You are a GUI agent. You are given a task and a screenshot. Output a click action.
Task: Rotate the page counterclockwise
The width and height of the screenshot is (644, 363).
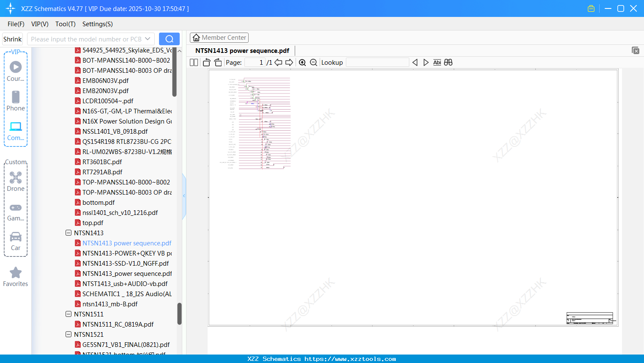point(206,63)
